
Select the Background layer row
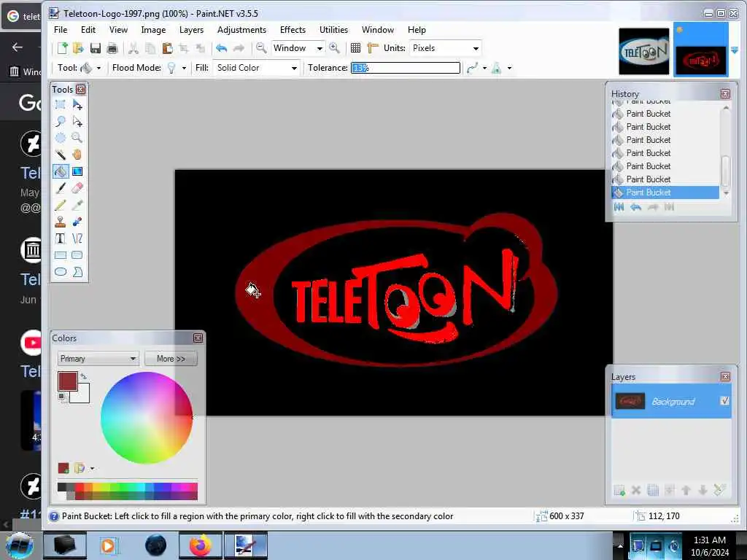(671, 402)
